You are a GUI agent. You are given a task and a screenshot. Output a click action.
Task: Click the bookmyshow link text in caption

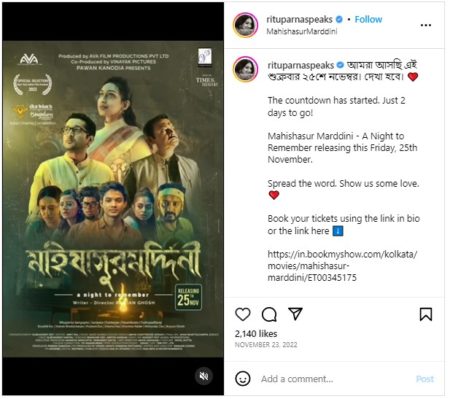pos(342,266)
